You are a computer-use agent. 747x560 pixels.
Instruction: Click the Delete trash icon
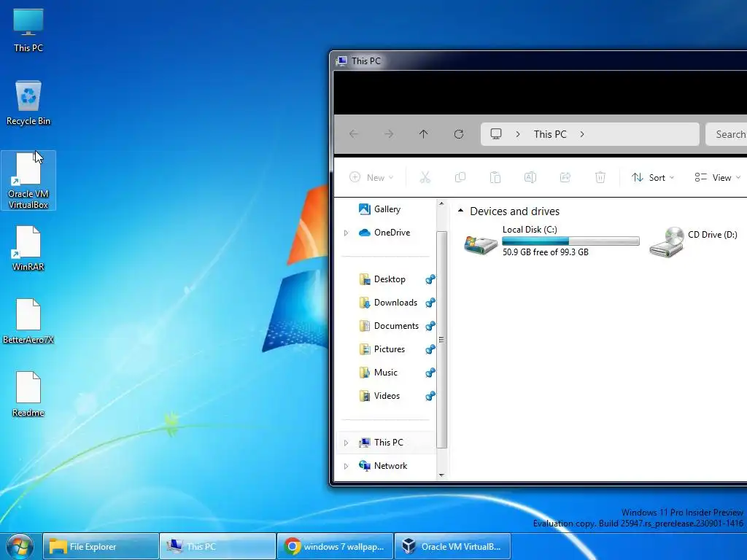[600, 178]
